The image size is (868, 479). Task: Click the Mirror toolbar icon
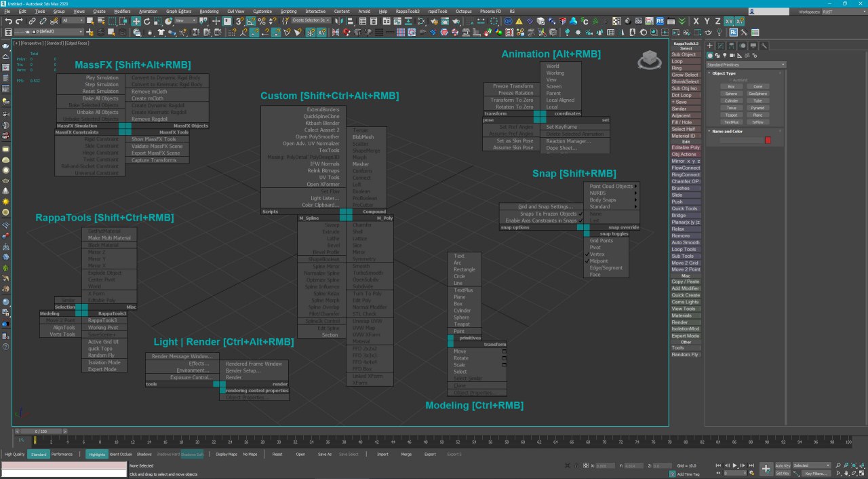[x=338, y=21]
